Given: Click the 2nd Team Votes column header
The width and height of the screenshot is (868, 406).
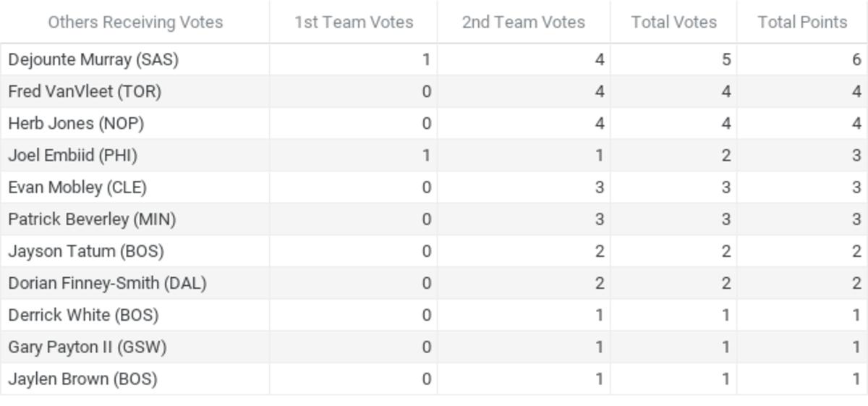Looking at the screenshot, I should pyautogui.click(x=523, y=22).
